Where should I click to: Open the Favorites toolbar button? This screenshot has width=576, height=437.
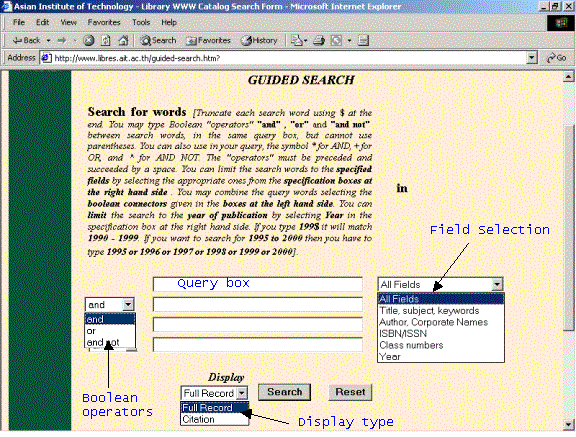point(209,40)
